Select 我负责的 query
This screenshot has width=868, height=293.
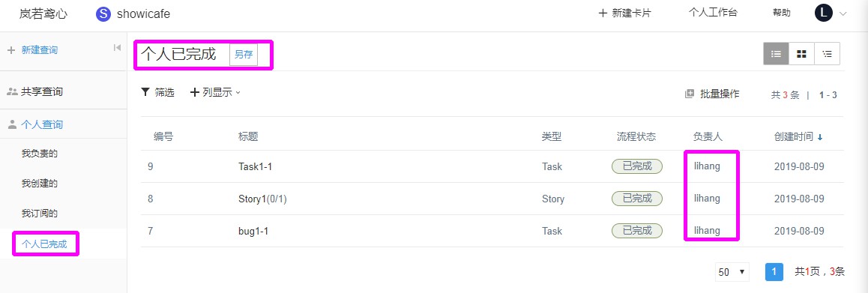coord(39,154)
